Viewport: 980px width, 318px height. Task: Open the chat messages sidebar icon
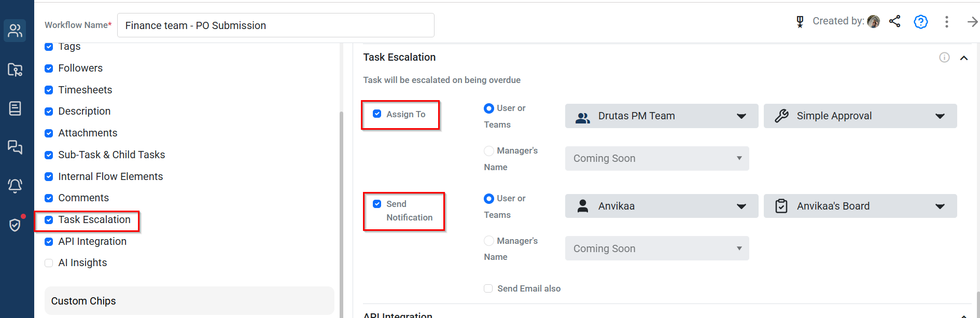coord(15,147)
